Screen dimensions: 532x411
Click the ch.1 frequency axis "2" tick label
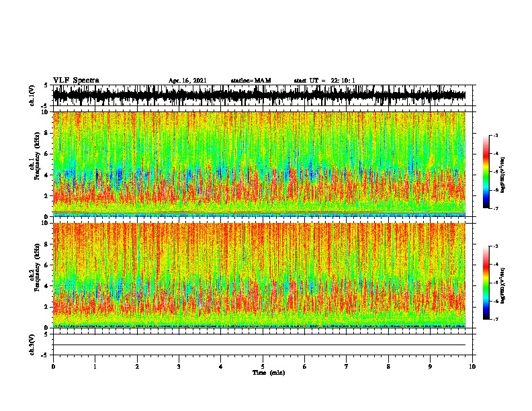click(x=47, y=195)
